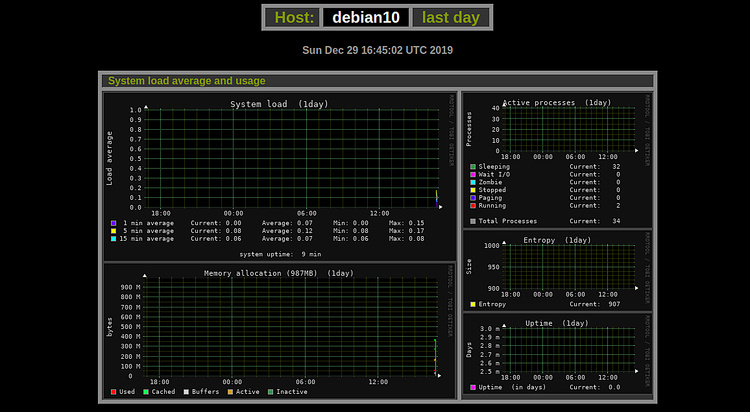
Task: Click the 'System load average and usage' header
Action: [x=185, y=81]
